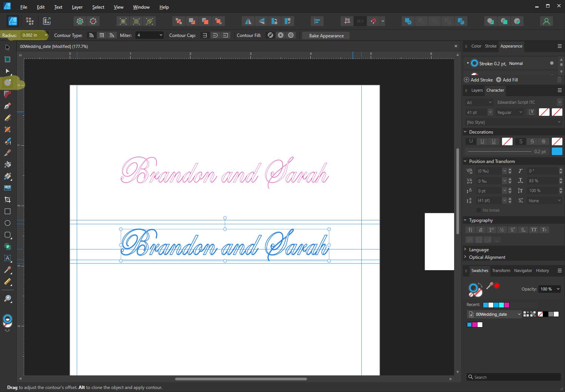Open the Miter value dropdown
The height and width of the screenshot is (392, 565).
pos(161,35)
